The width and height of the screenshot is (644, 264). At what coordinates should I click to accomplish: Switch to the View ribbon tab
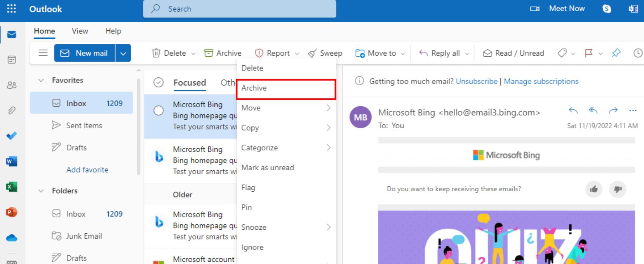pos(80,31)
